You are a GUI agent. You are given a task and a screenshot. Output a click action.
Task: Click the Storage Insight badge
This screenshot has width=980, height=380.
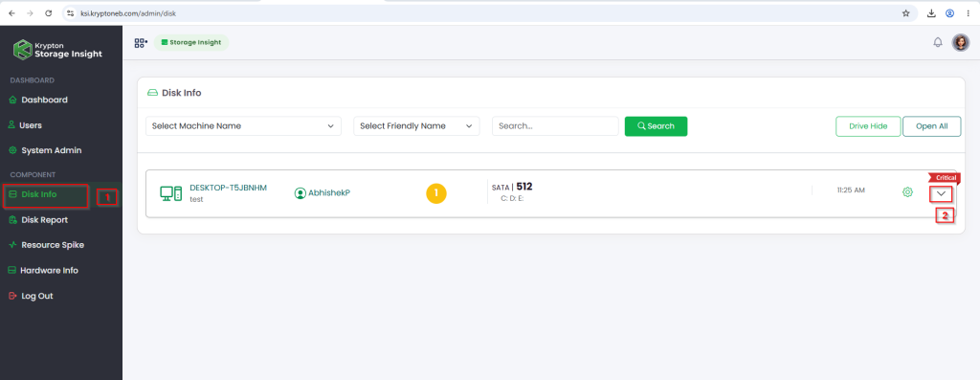pyautogui.click(x=191, y=42)
